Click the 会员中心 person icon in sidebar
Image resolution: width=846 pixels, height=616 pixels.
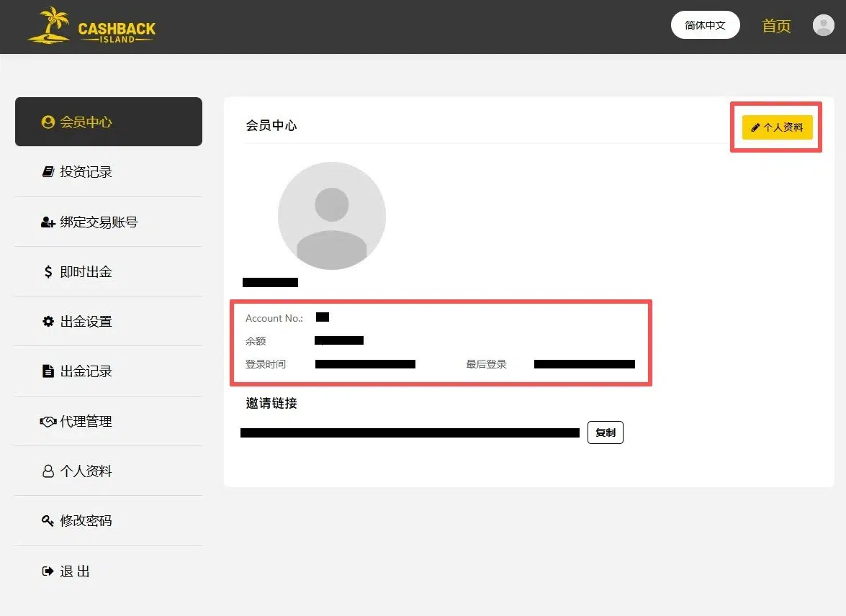pos(48,122)
